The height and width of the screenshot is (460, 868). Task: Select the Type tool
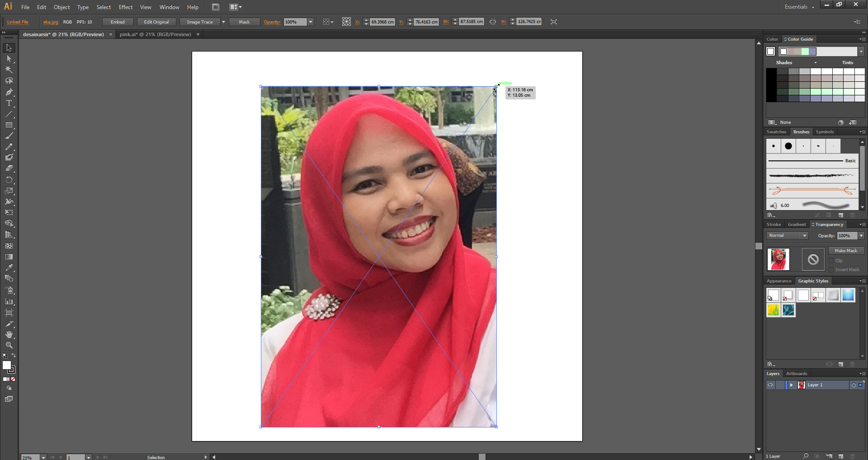[x=9, y=103]
